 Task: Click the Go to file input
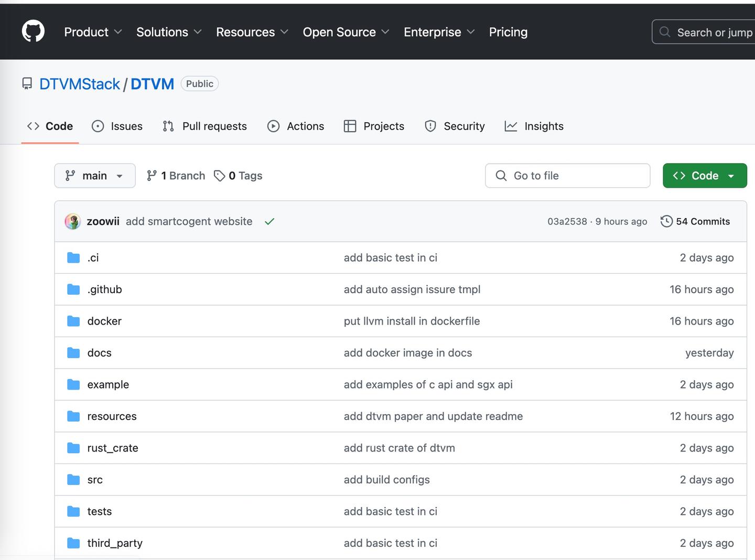pos(568,176)
